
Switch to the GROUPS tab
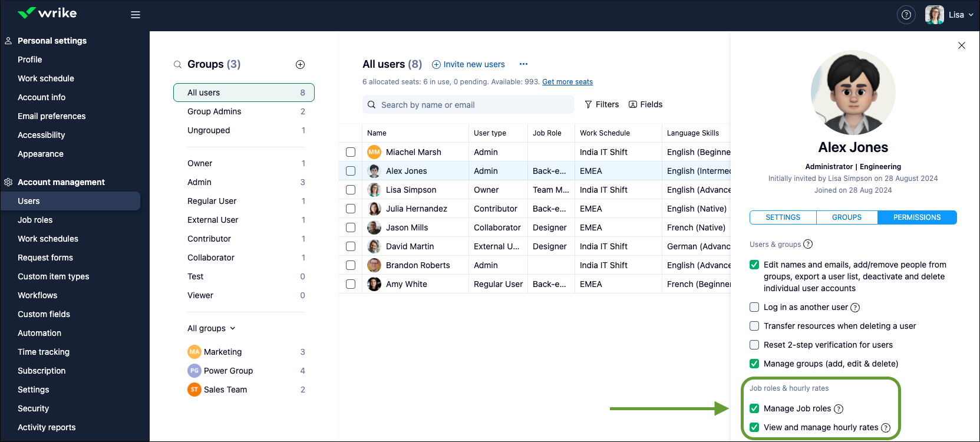[847, 217]
